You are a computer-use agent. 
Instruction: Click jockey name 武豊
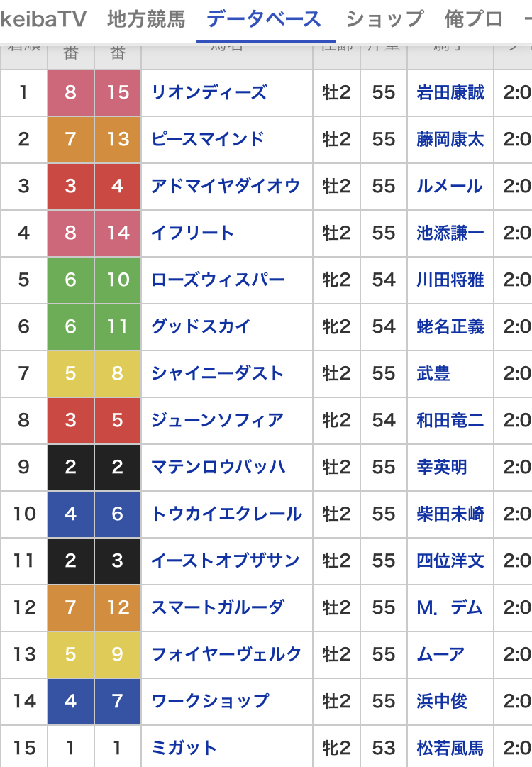click(433, 373)
